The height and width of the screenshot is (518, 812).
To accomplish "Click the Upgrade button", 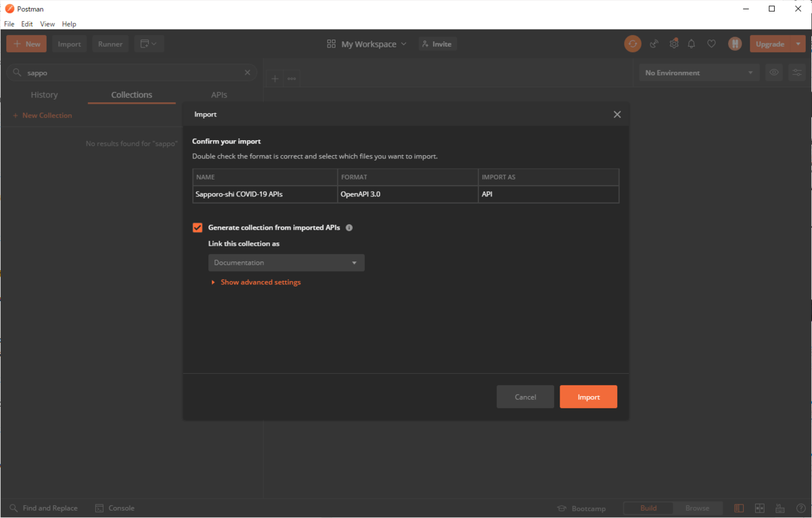I will tap(770, 44).
